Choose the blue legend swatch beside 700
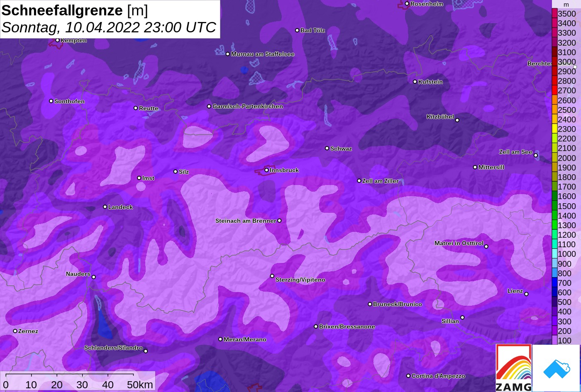The image size is (581, 392). tap(554, 283)
